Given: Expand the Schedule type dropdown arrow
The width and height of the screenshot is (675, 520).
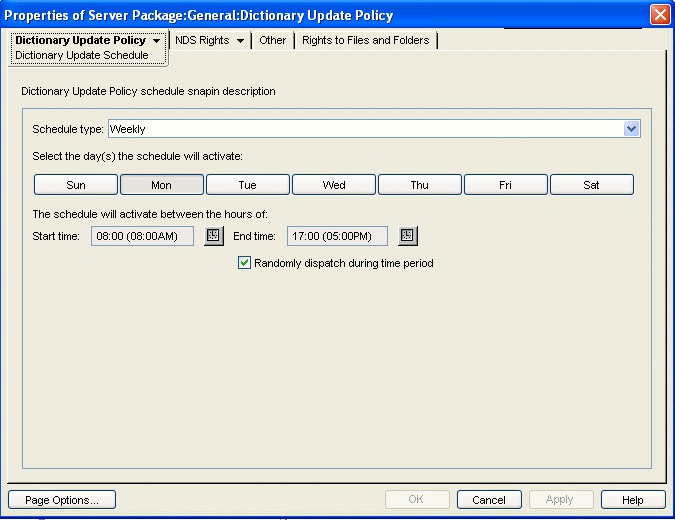Looking at the screenshot, I should 632,129.
